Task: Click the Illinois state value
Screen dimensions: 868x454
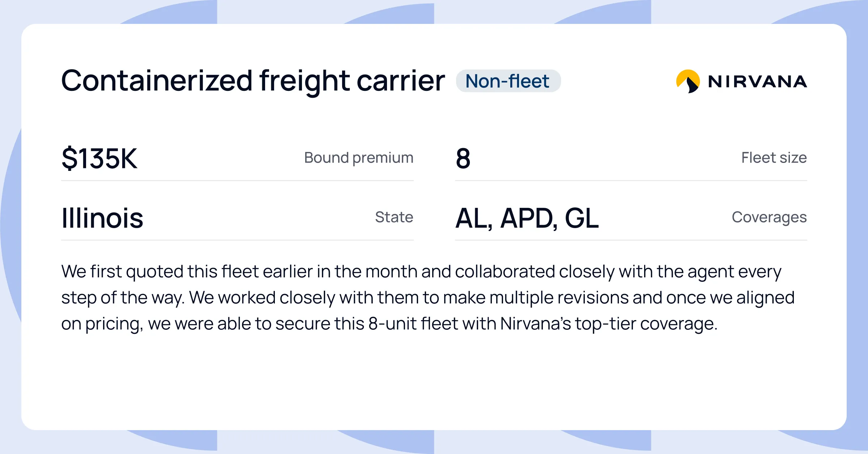Action: [x=102, y=218]
